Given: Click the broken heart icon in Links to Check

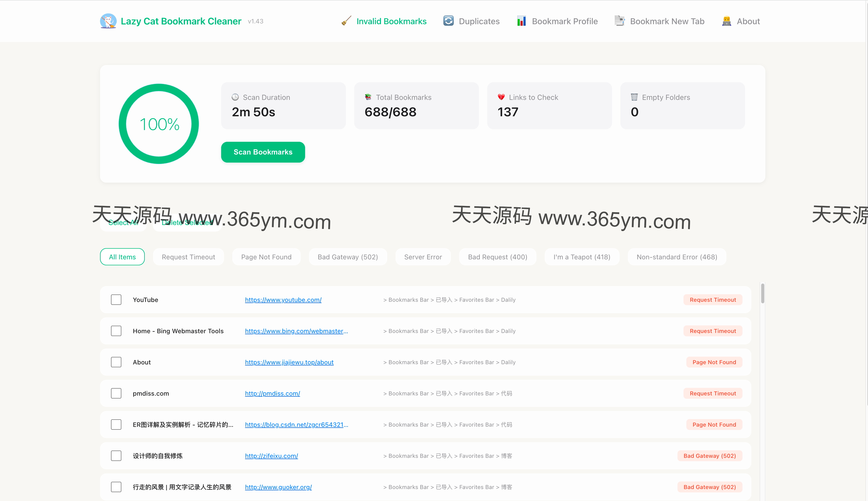Looking at the screenshot, I should (501, 97).
